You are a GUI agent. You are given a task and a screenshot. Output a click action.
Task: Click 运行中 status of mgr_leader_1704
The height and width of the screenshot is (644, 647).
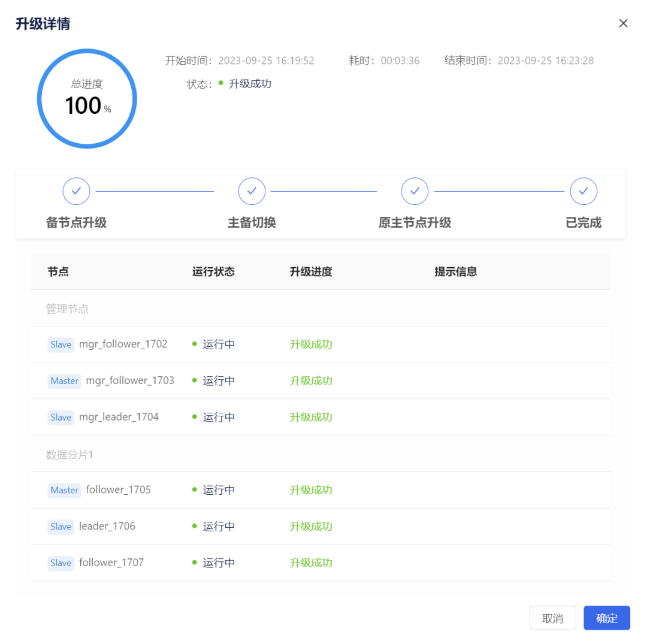tap(219, 417)
